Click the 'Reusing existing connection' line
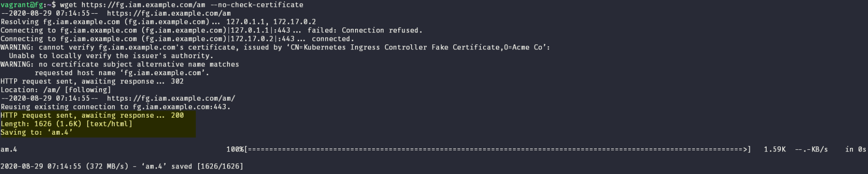Screen dimensions: 868x174 click(x=116, y=107)
